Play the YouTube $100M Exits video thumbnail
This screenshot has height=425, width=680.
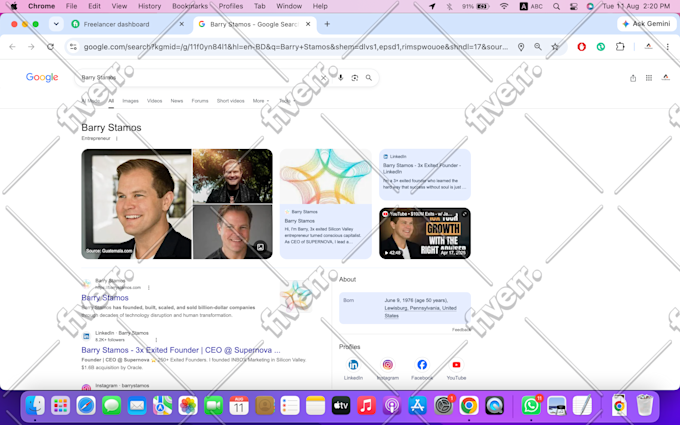coord(425,233)
